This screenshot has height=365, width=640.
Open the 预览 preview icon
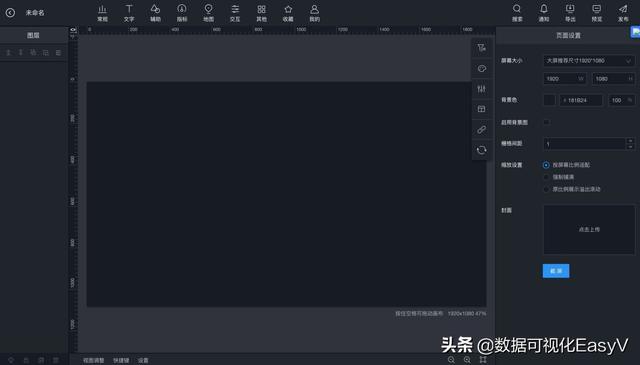597,13
